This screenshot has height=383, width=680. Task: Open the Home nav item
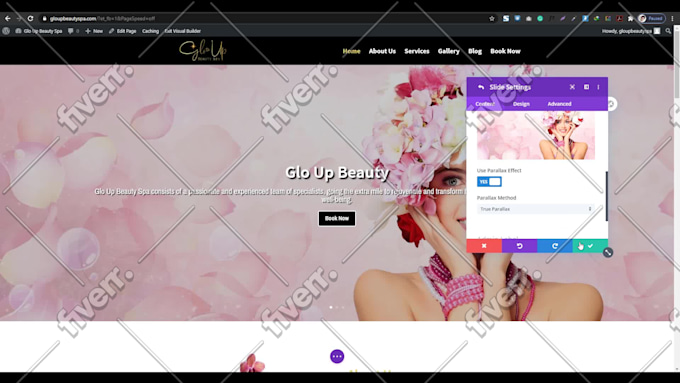(351, 51)
